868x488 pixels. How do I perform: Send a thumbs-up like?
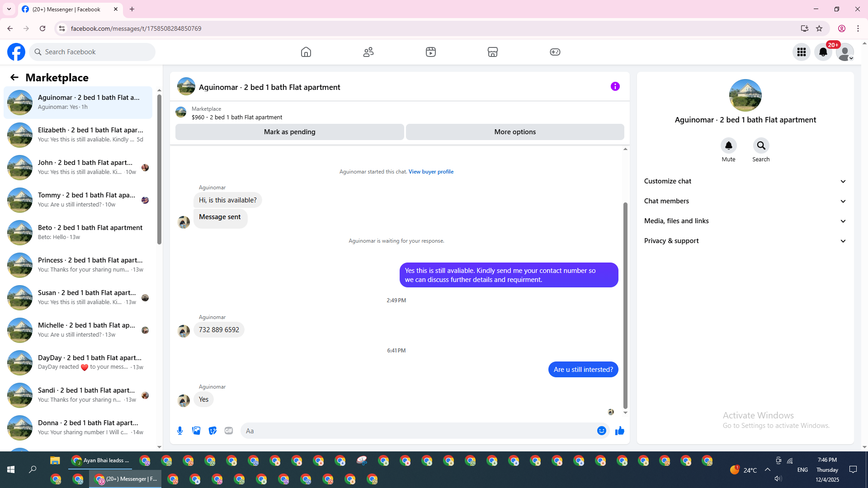pos(619,431)
